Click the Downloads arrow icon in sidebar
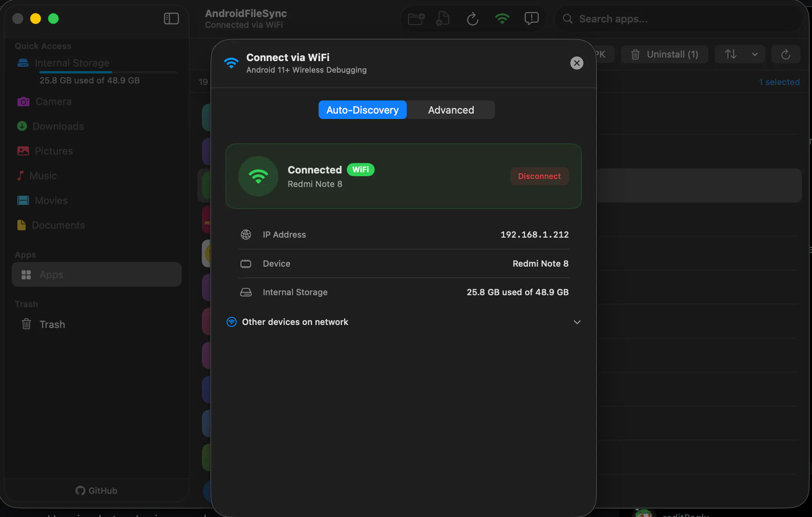The width and height of the screenshot is (812, 517). pos(22,126)
